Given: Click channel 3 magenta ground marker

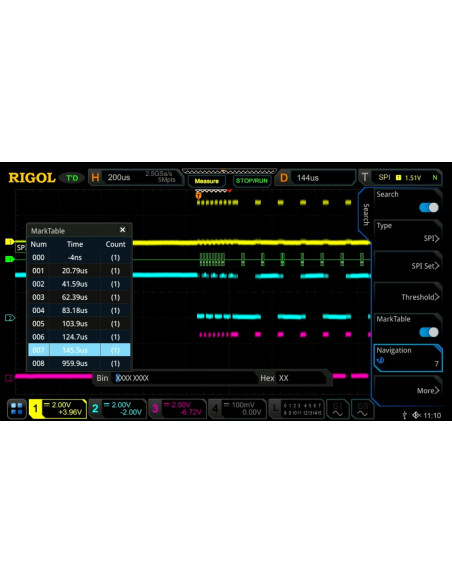Looking at the screenshot, I should [x=9, y=378].
